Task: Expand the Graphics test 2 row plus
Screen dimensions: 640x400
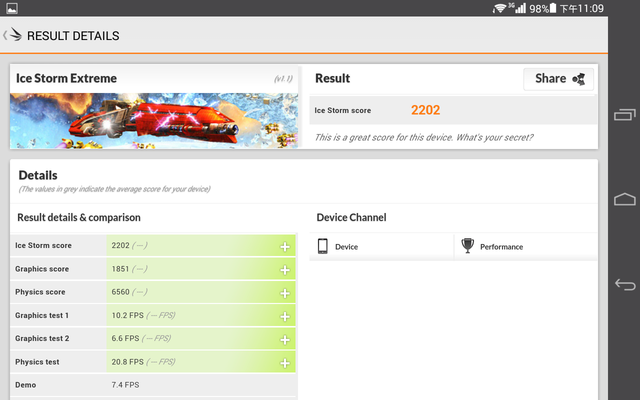Action: coord(285,340)
